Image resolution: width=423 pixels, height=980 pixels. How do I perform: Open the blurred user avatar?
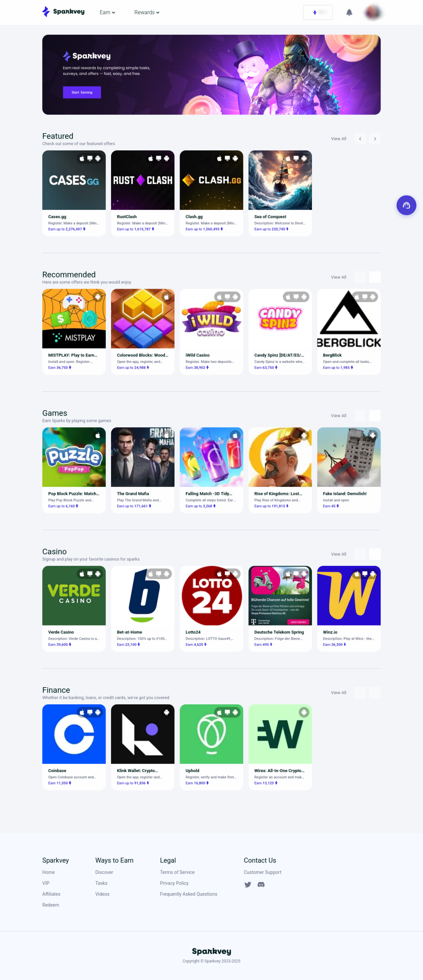(373, 13)
